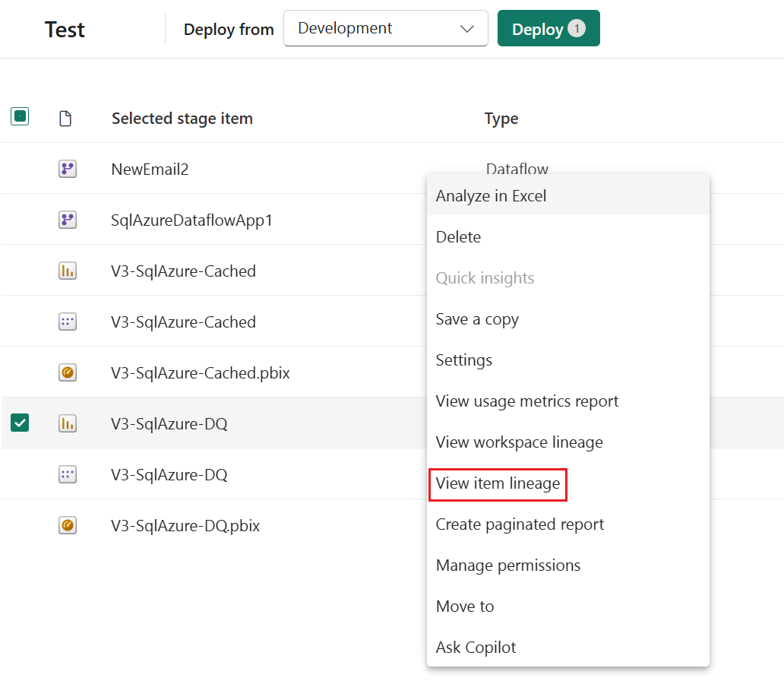
Task: Click the NewEmail2 dataflow icon
Action: coord(67,169)
